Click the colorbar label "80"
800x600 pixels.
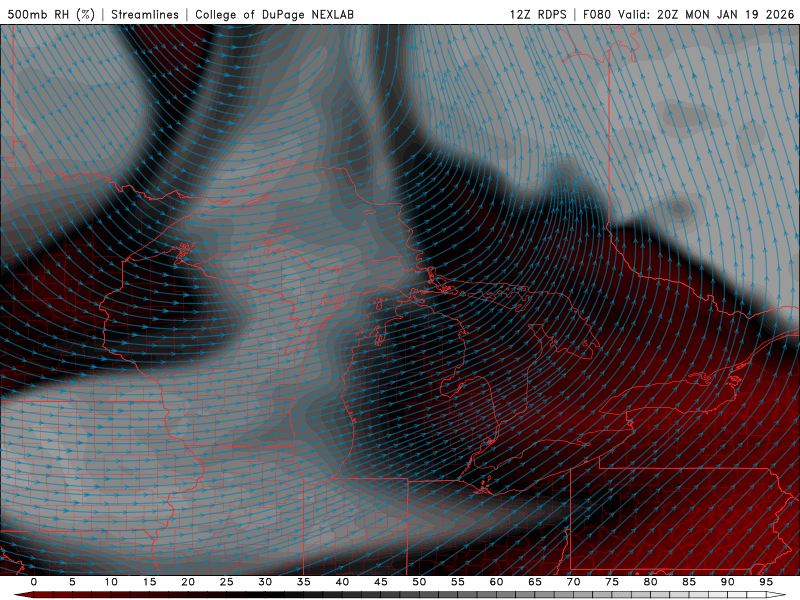[x=650, y=582]
